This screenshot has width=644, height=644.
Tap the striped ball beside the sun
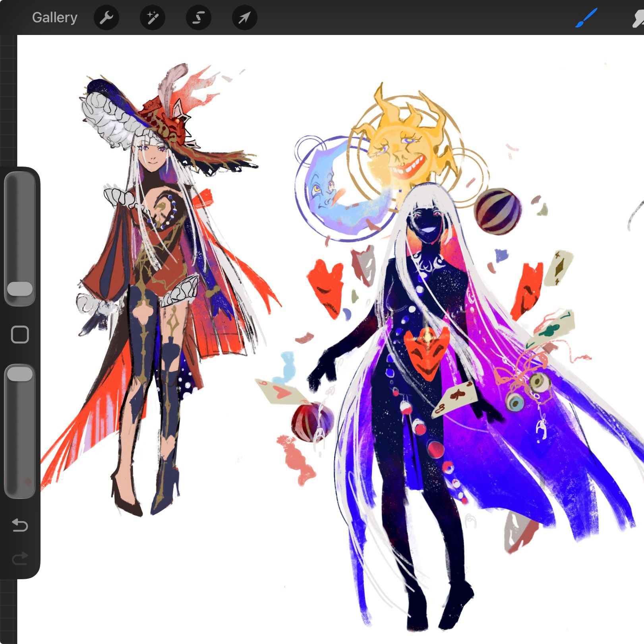point(498,211)
